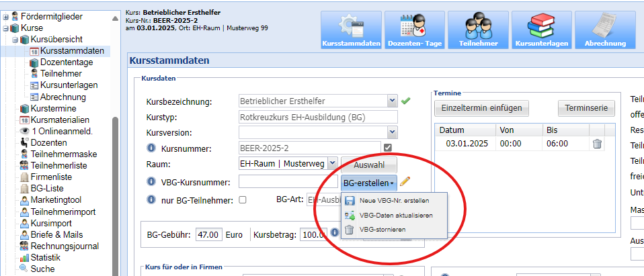Click the Kursstammdaten gear toolbar icon
The width and height of the screenshot is (644, 276).
352,30
